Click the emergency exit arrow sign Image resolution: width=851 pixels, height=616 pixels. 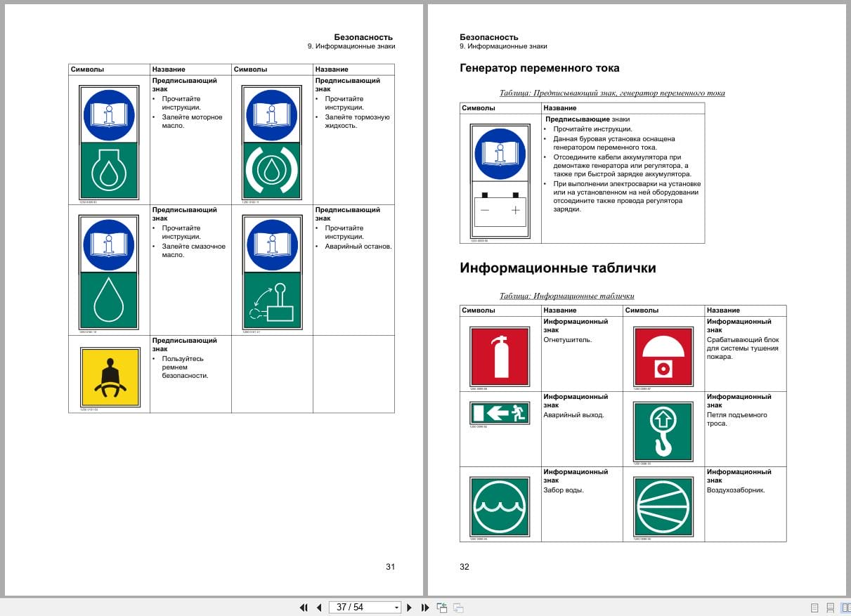tap(500, 412)
